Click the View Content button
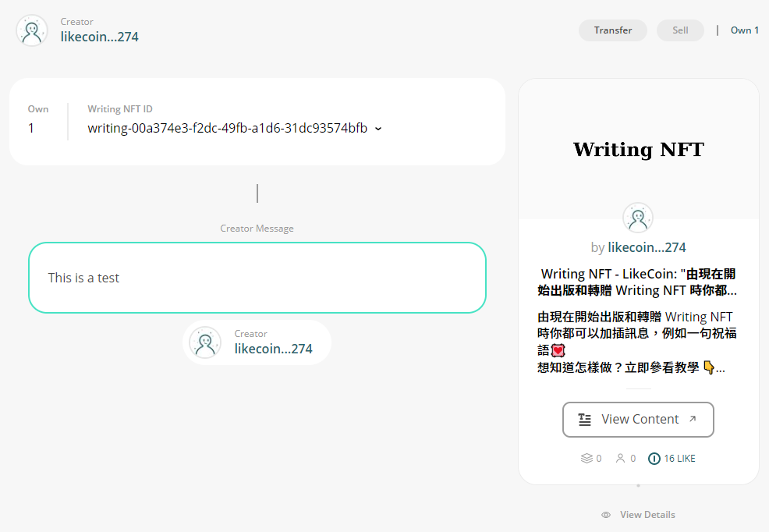The width and height of the screenshot is (769, 532). 638,420
